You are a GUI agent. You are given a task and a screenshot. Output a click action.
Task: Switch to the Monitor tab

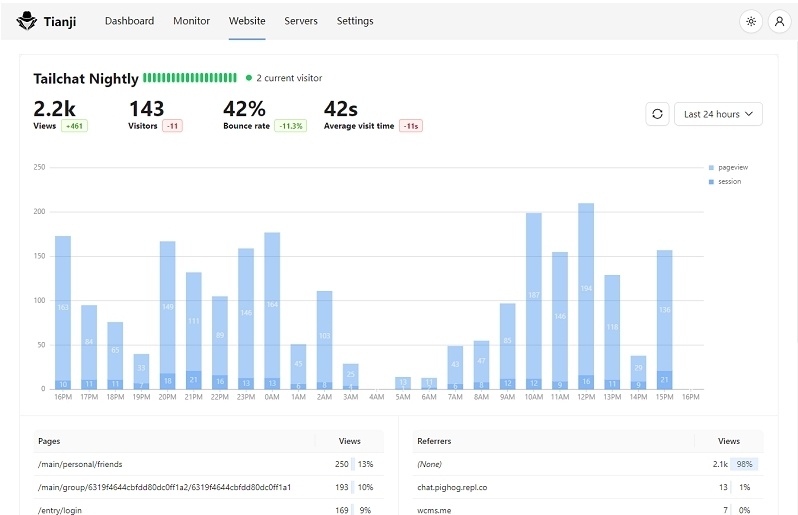tap(191, 21)
